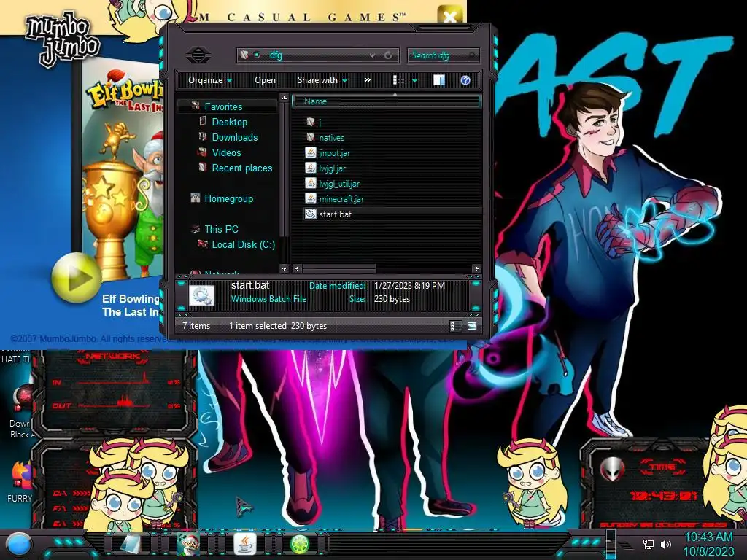Click the NETWORK gadget header
This screenshot has width=747, height=560.
click(112, 356)
